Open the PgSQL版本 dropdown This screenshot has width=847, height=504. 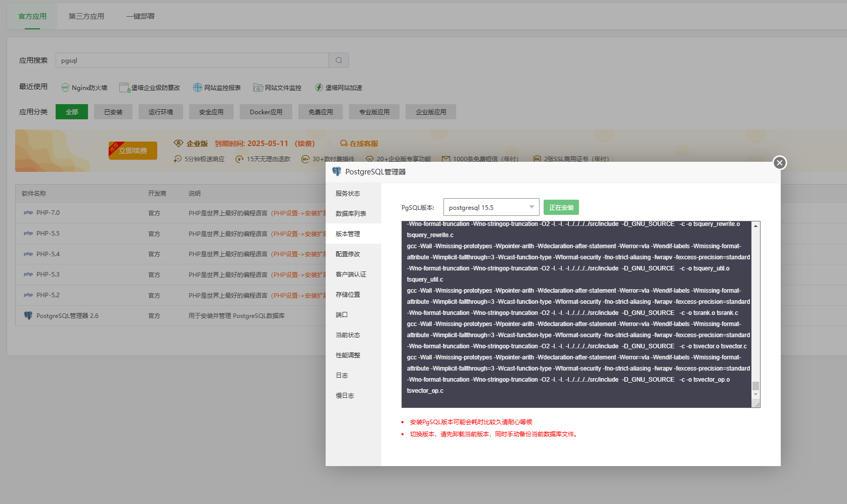click(491, 207)
